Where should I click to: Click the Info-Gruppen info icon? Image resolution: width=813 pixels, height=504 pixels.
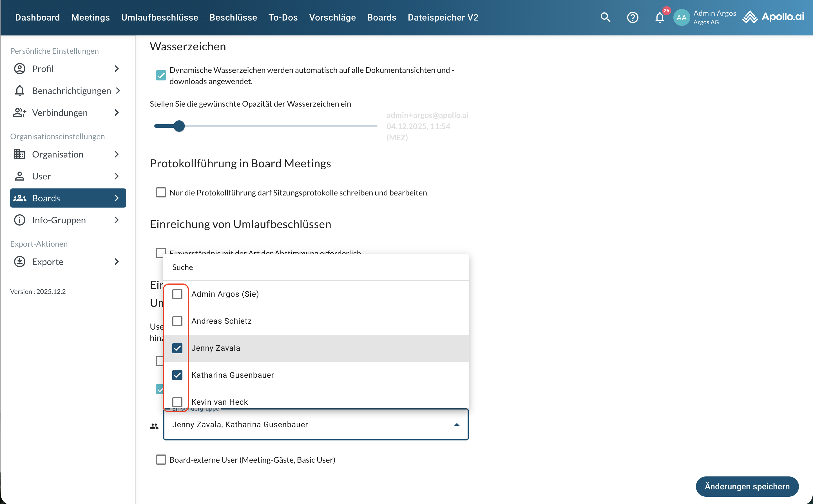pyautogui.click(x=20, y=220)
